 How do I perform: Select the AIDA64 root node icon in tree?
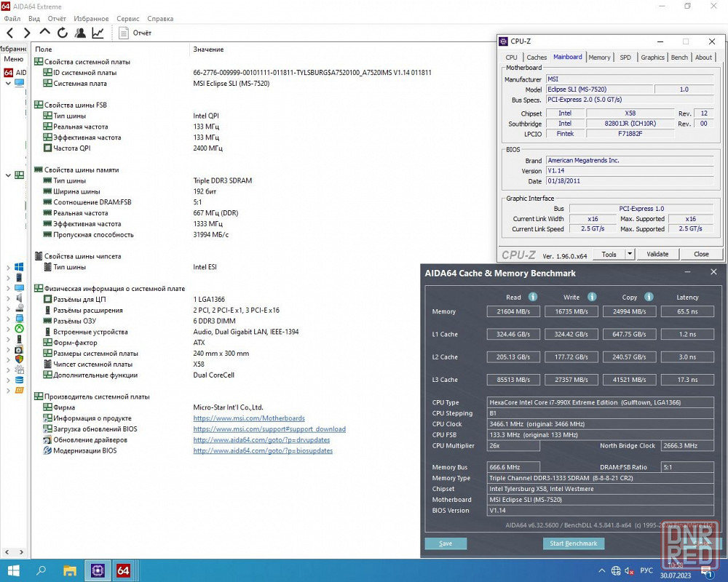(8, 73)
